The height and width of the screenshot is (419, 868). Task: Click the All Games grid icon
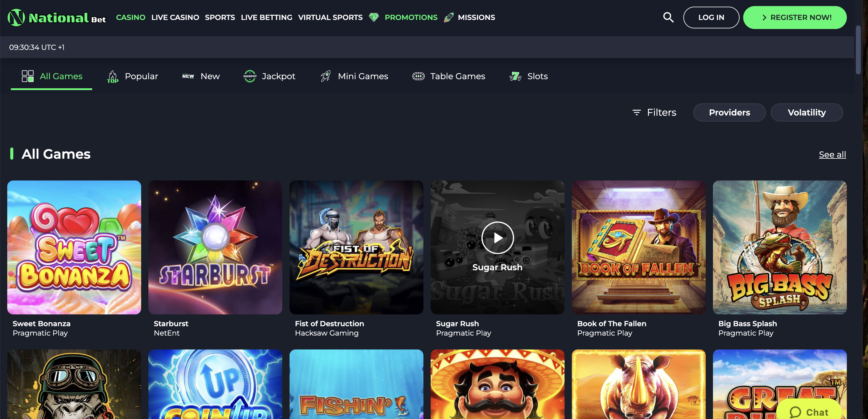pyautogui.click(x=28, y=76)
